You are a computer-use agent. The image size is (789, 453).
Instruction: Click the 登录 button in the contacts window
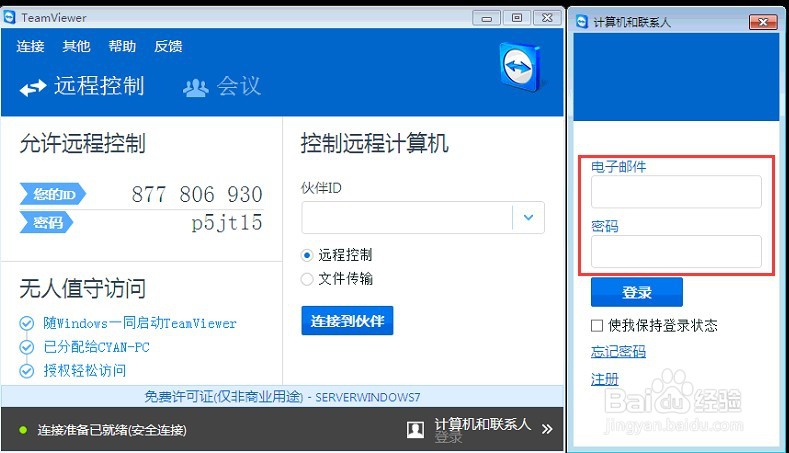point(637,292)
